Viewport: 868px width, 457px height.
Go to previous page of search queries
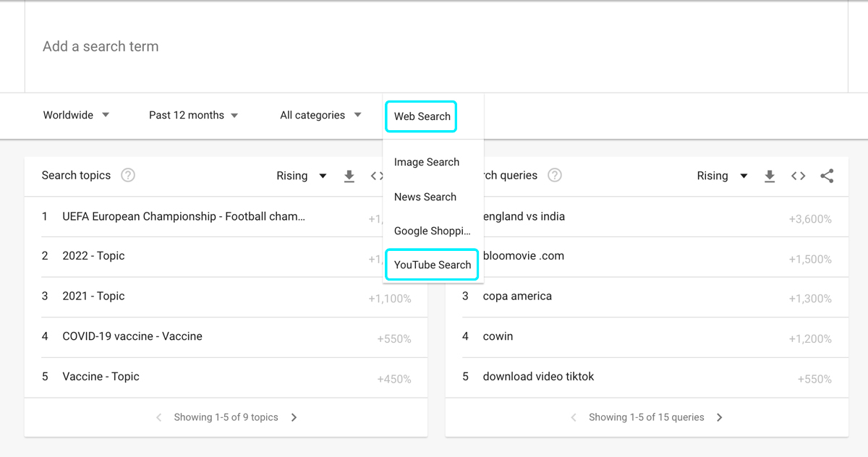(574, 417)
